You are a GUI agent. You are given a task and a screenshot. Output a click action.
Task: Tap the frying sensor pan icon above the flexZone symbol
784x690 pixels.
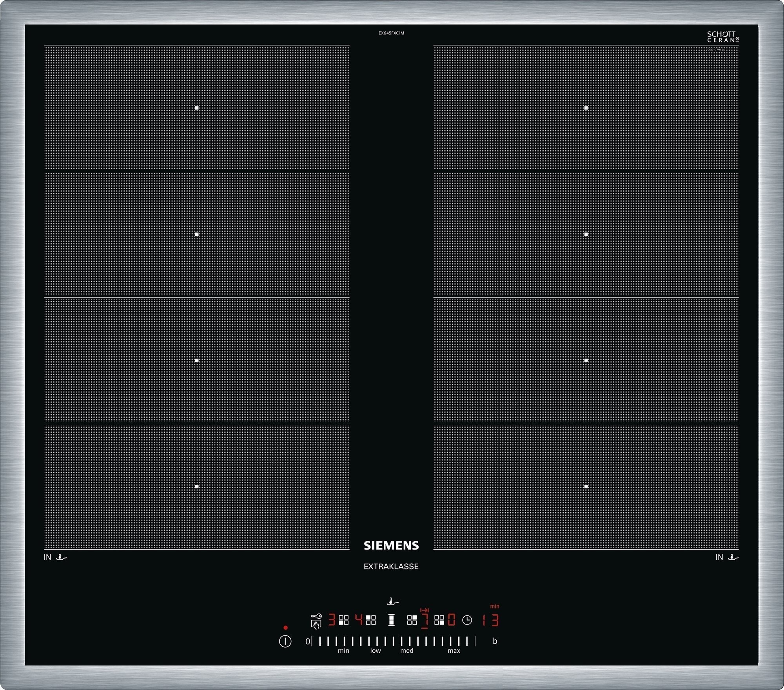[x=392, y=601]
